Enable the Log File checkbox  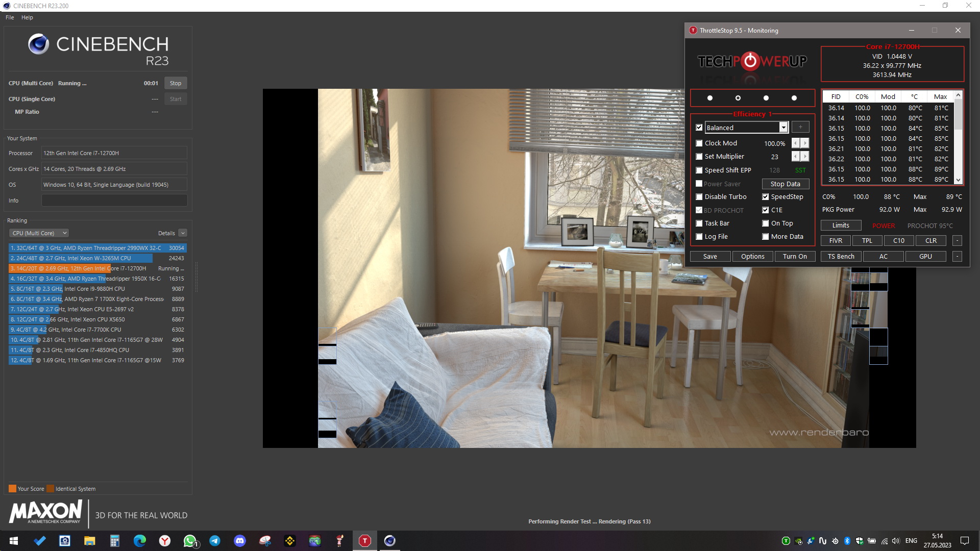coord(699,237)
